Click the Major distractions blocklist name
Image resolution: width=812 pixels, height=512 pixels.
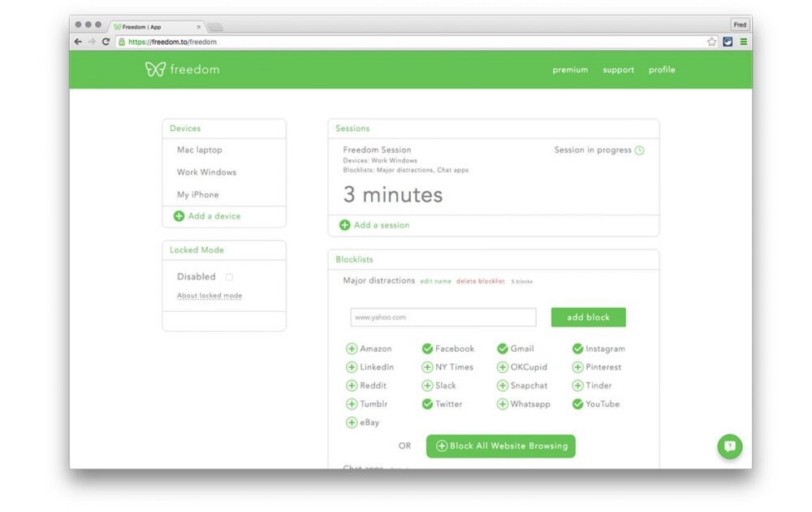coord(379,280)
